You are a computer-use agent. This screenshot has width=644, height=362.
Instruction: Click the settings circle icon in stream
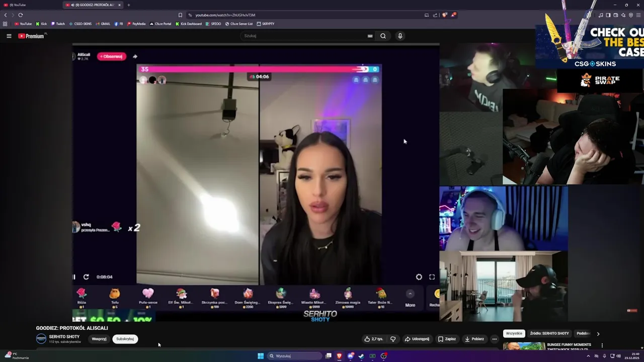tap(419, 277)
